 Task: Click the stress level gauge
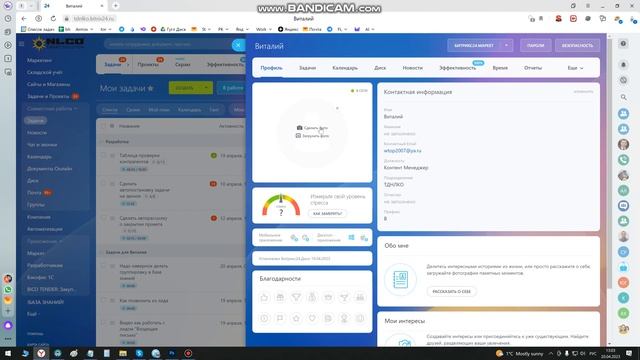pyautogui.click(x=281, y=205)
